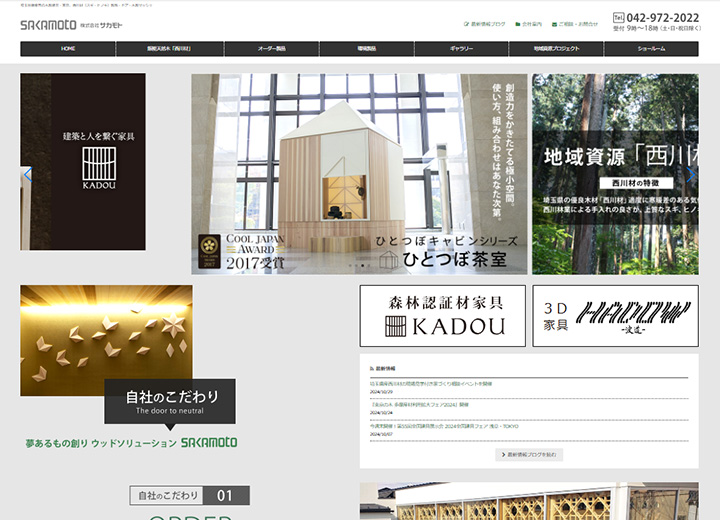Click the 西川材の特徴 label on the forest slide
Image resolution: width=720 pixels, height=520 pixels.
coord(636,183)
